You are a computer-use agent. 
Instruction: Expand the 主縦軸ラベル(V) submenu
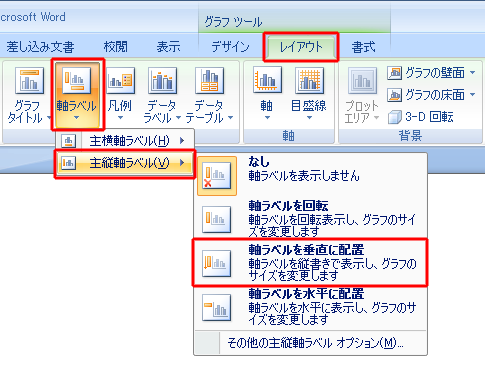coord(124,163)
